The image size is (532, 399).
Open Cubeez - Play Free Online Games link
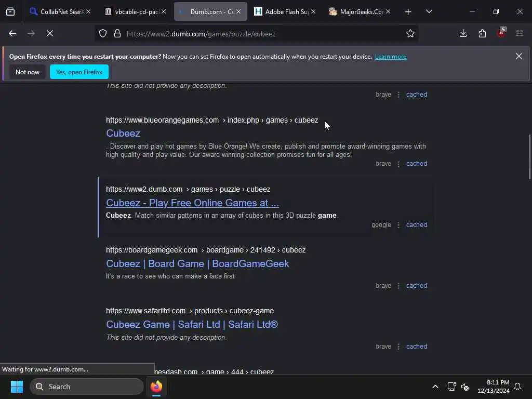[192, 203]
